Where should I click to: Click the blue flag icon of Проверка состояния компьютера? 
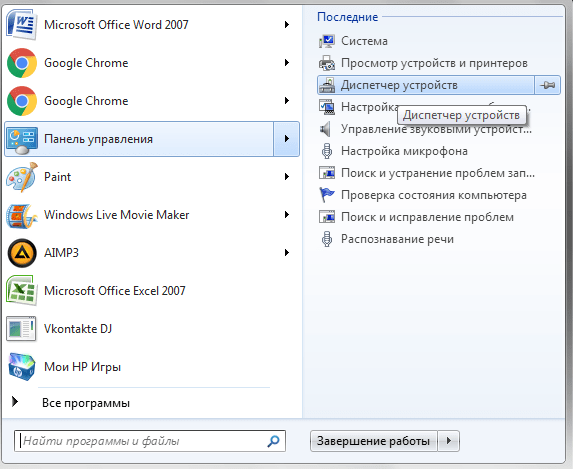(x=327, y=195)
